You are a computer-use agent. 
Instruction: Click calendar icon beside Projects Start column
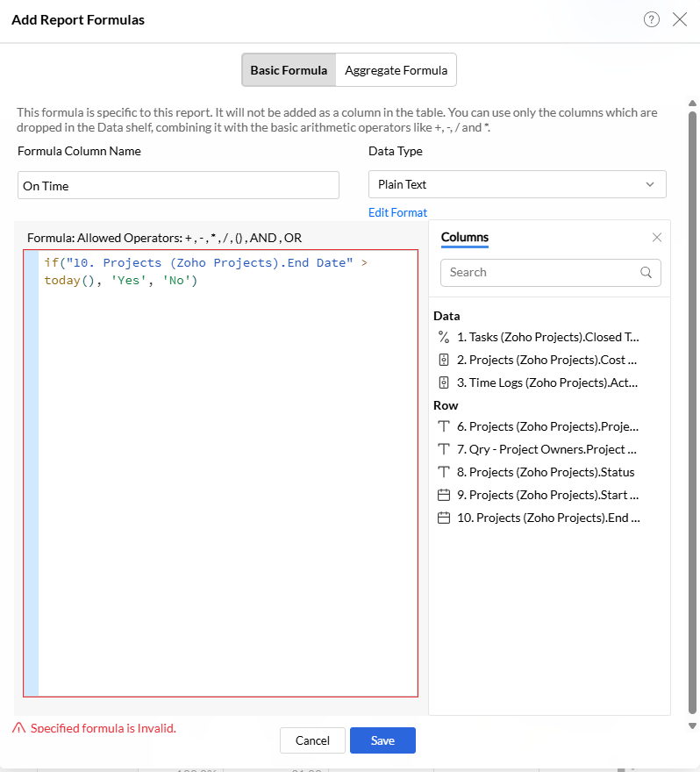tap(443, 495)
